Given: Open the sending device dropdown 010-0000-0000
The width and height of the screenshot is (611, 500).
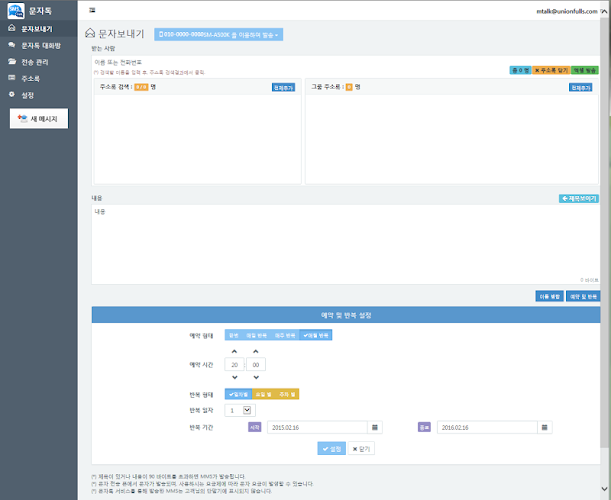Looking at the screenshot, I should point(219,35).
